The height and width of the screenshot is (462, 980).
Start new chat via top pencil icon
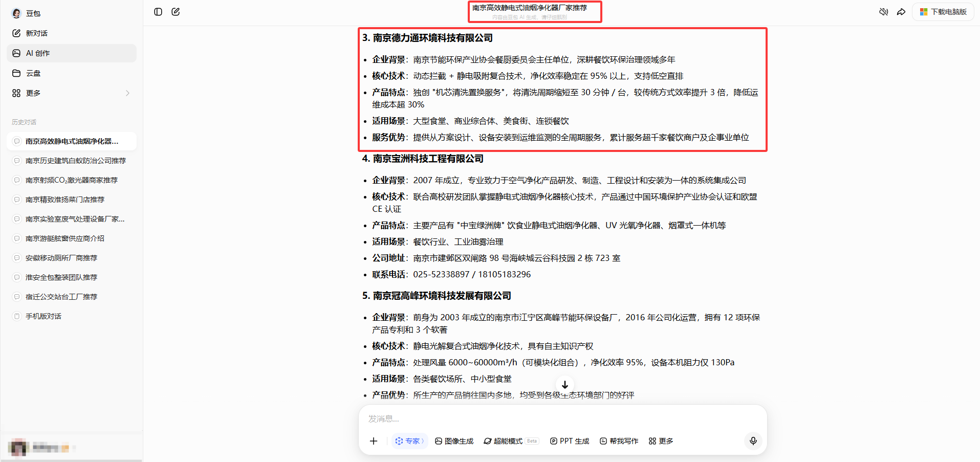coord(176,12)
